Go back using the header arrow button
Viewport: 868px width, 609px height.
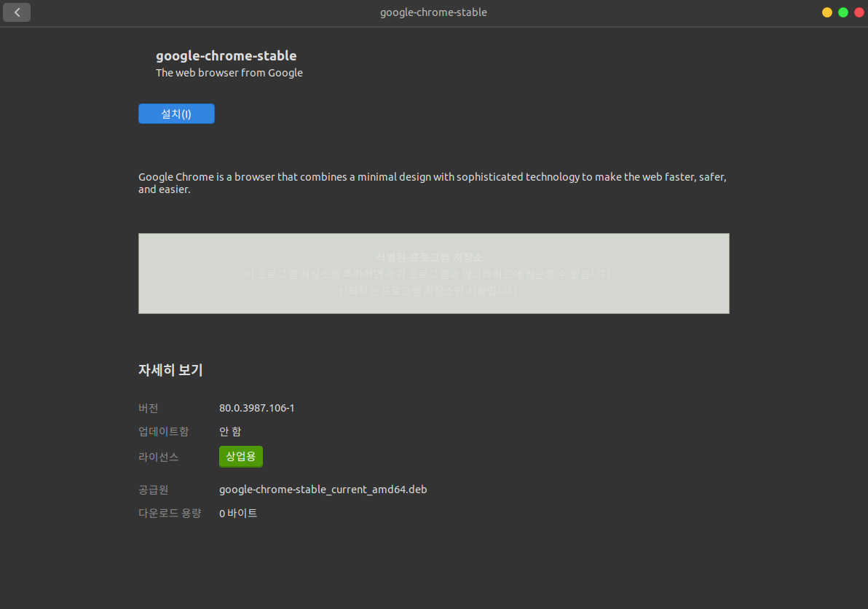(17, 12)
